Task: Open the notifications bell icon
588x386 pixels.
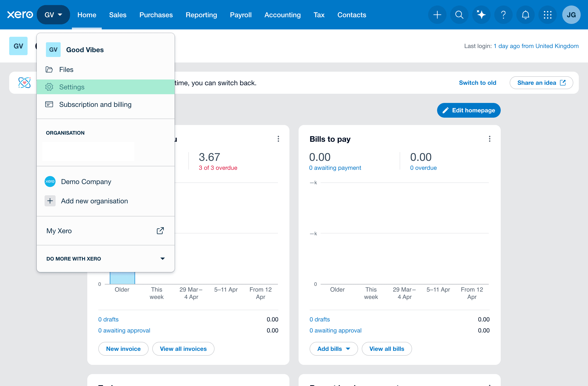Action: pyautogui.click(x=525, y=15)
